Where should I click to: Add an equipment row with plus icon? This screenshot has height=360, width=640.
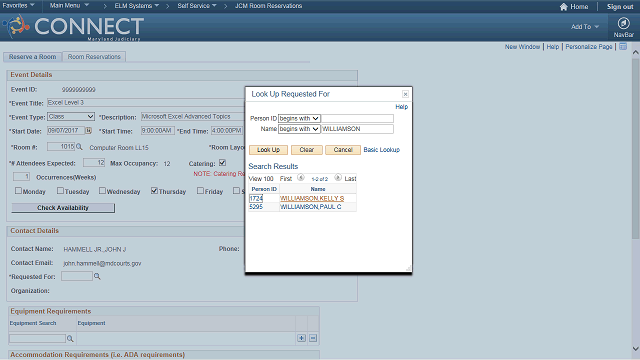(x=301, y=338)
